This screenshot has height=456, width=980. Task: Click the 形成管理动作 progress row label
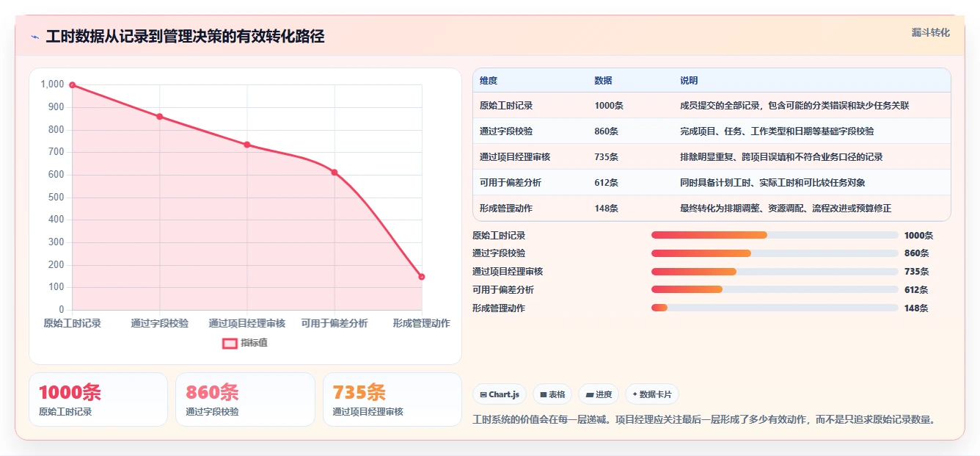(x=499, y=308)
